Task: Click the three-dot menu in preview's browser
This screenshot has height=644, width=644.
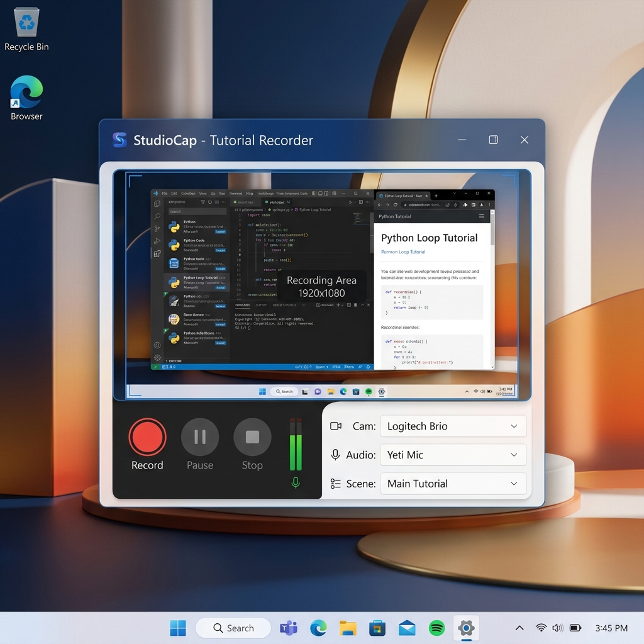Action: tap(489, 204)
